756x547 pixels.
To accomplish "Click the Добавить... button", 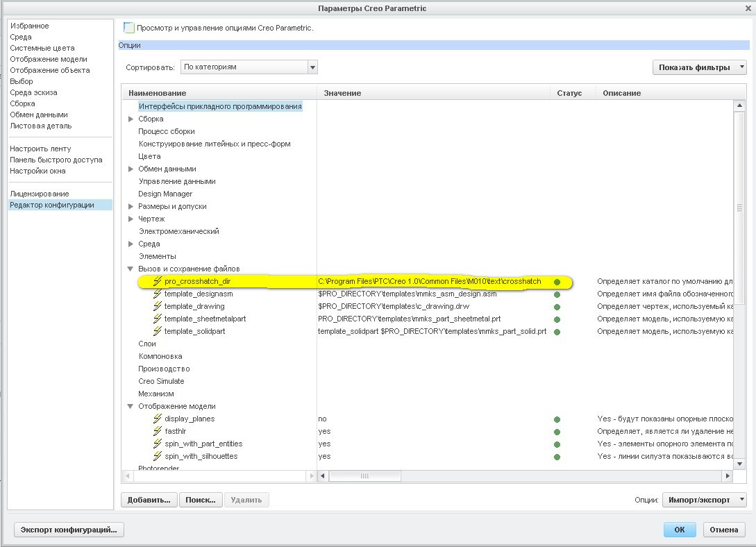I will [x=149, y=500].
